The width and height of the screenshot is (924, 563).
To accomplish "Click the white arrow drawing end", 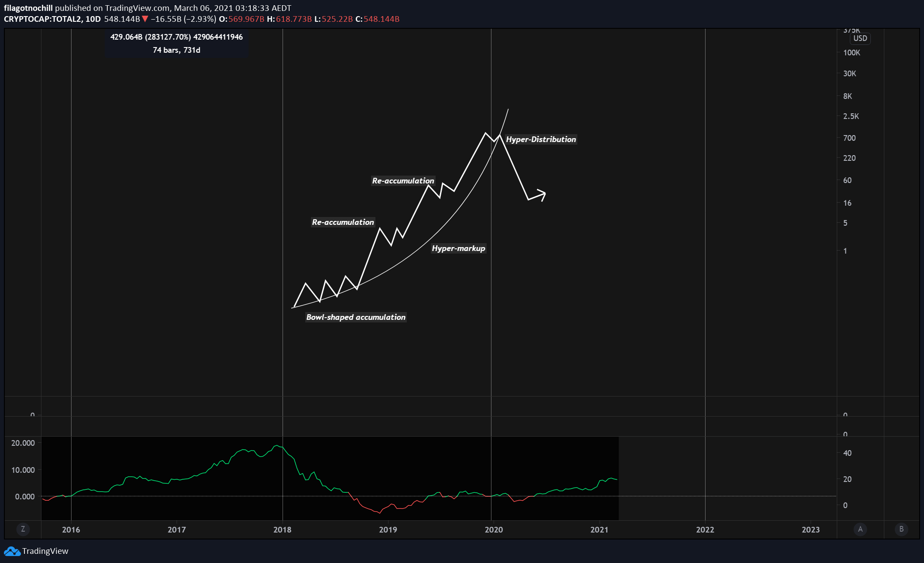I will 542,194.
